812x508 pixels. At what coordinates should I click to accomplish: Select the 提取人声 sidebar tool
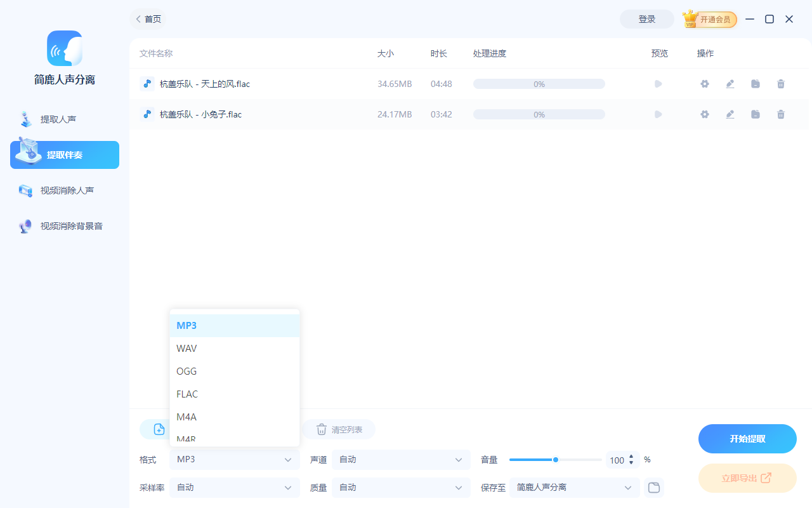[64, 119]
